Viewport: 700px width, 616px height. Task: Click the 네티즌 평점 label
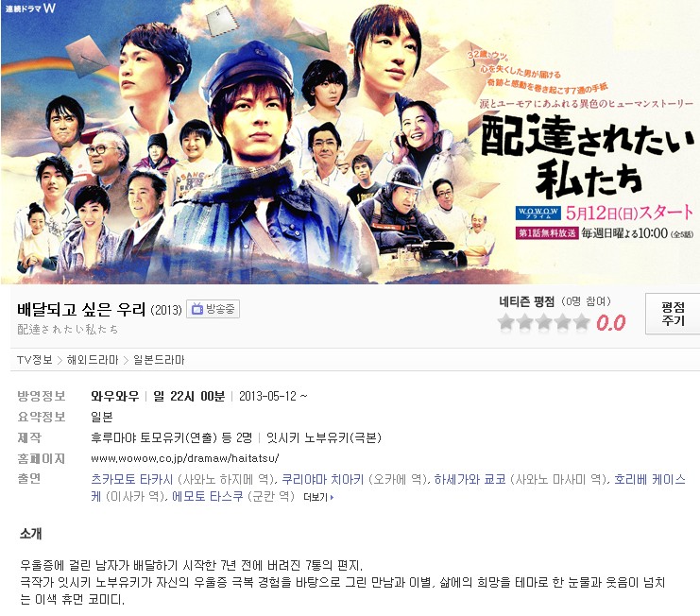(526, 301)
